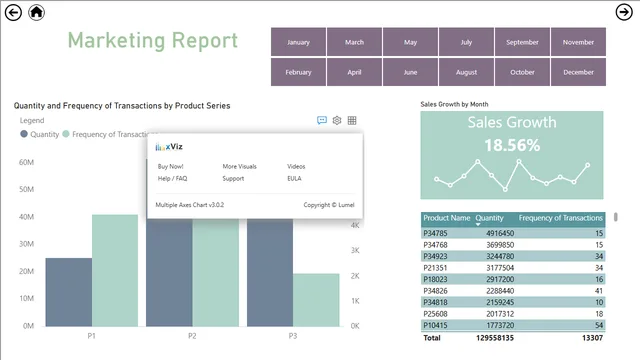Go to next page arrow icon
Image resolution: width=640 pixels, height=360 pixels.
point(624,12)
